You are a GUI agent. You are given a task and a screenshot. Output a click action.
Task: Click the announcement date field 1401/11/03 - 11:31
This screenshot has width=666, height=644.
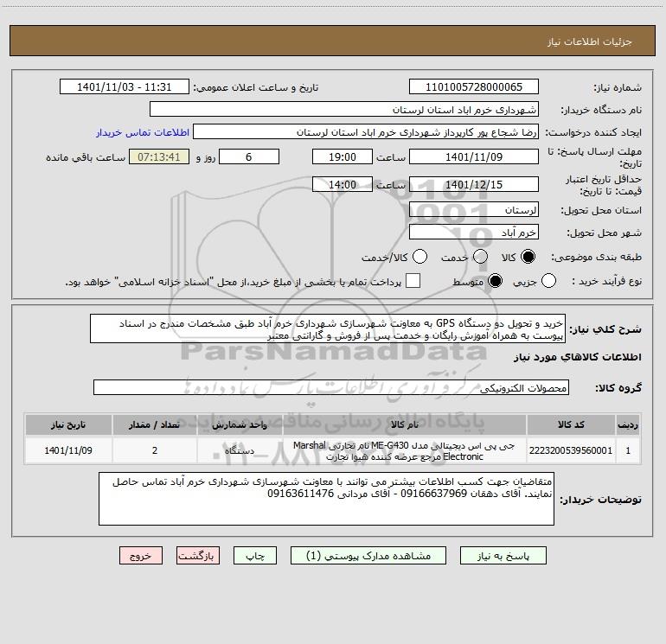[x=124, y=87]
